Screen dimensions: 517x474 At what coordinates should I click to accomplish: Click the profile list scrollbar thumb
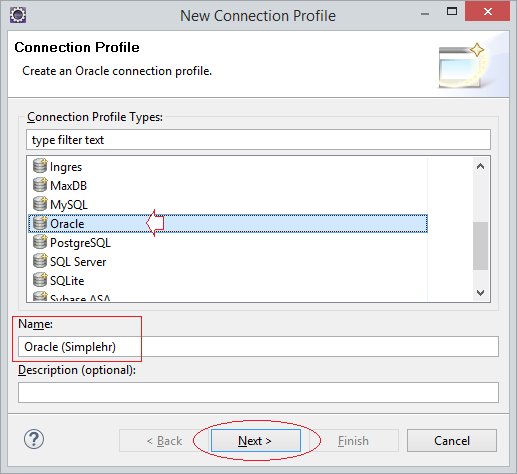coord(480,246)
